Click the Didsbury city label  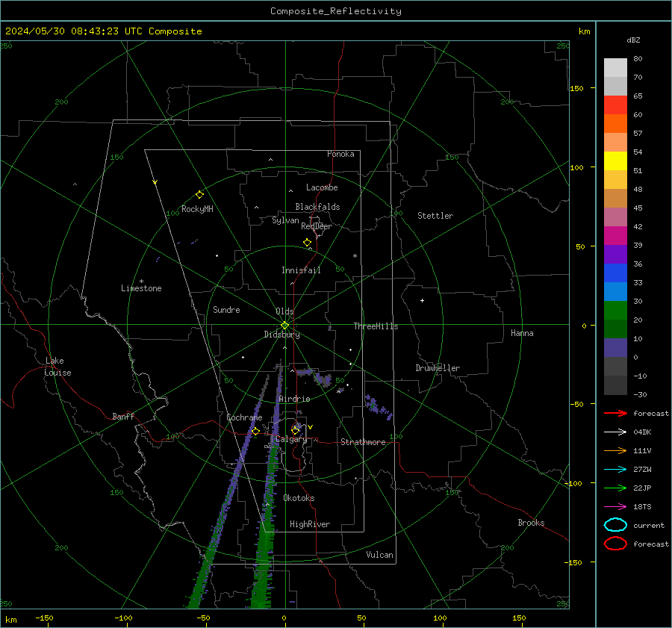[281, 335]
